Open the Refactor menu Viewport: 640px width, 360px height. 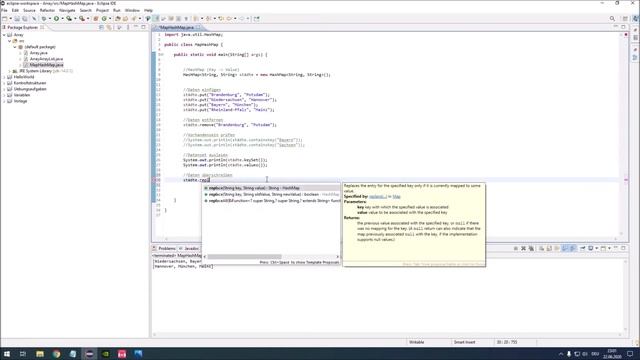point(47,10)
